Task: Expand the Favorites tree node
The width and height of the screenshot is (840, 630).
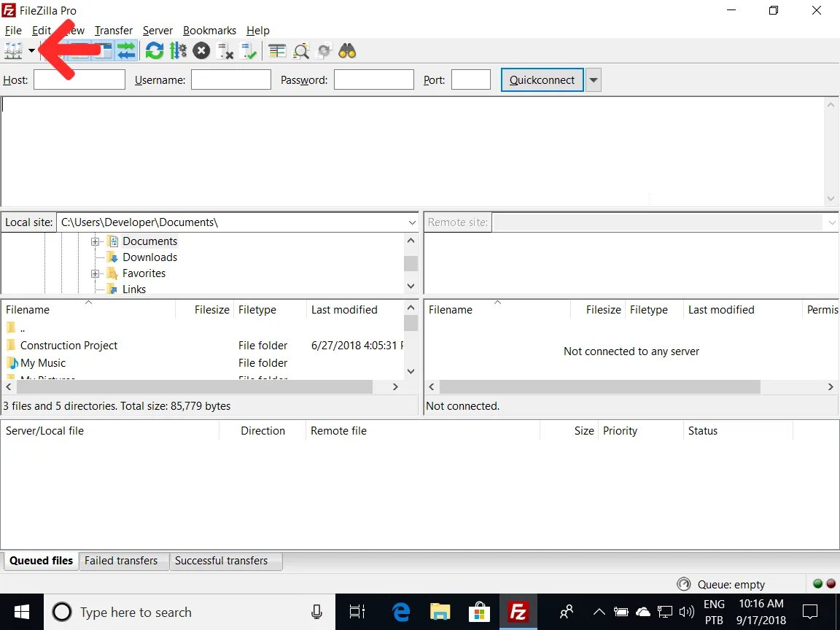Action: [96, 273]
